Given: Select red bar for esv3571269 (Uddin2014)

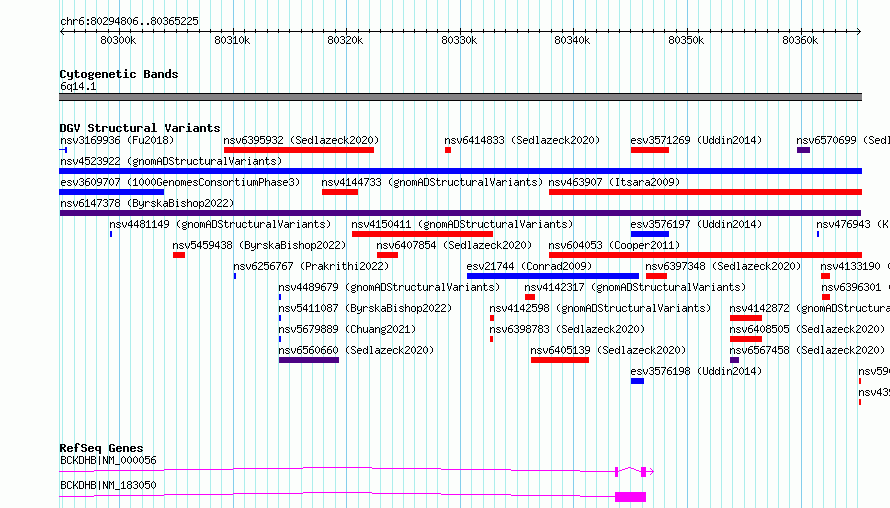Looking at the screenshot, I should pos(649,150).
